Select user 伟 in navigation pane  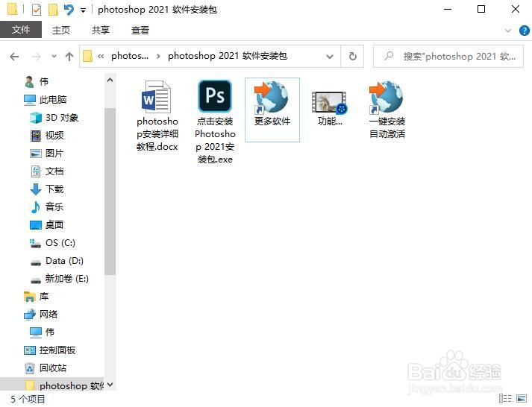click(37, 82)
